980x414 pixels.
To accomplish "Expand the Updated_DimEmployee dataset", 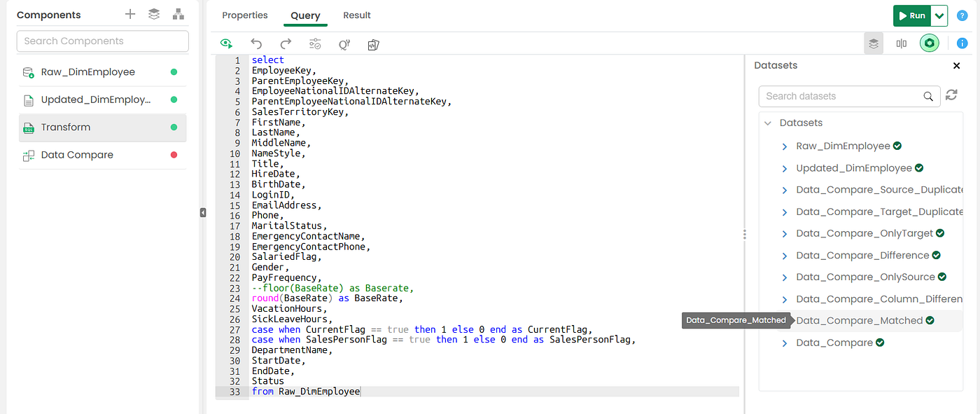I will coord(785,168).
